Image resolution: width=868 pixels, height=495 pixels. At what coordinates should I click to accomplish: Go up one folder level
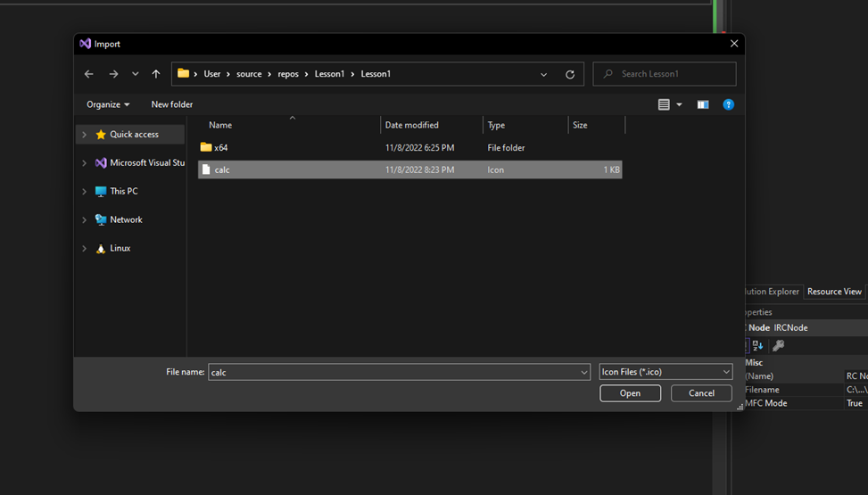156,74
